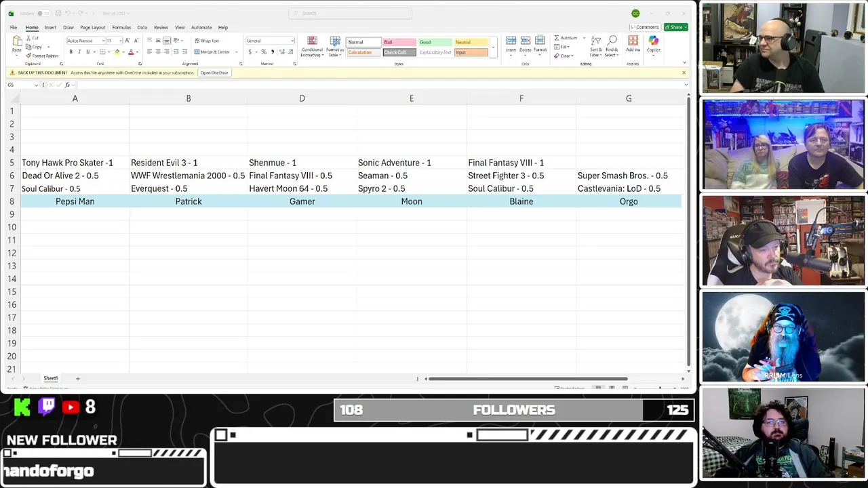This screenshot has height=488, width=868.
Task: Click the Cut scissors icon
Action: point(29,38)
